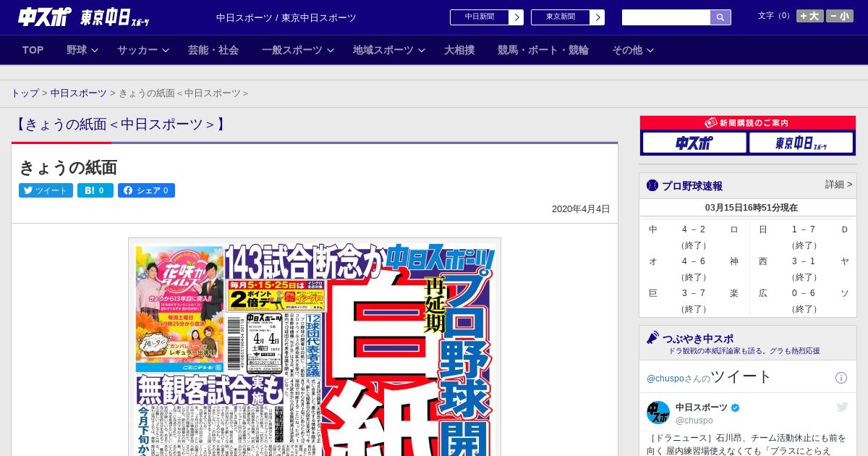Click the ドラニュース 石川昂 tweet text

click(x=748, y=444)
